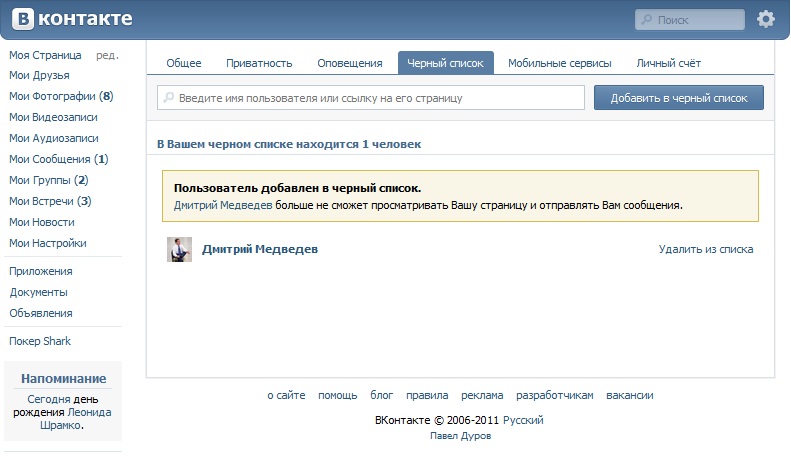Open Мои Группы (2)
This screenshot has height=461, width=791.
click(x=48, y=180)
